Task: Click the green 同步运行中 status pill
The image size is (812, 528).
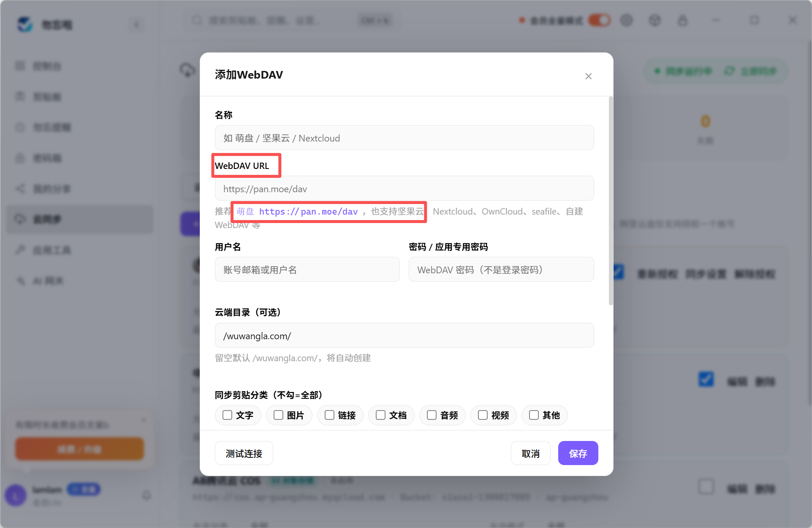Action: (x=683, y=71)
